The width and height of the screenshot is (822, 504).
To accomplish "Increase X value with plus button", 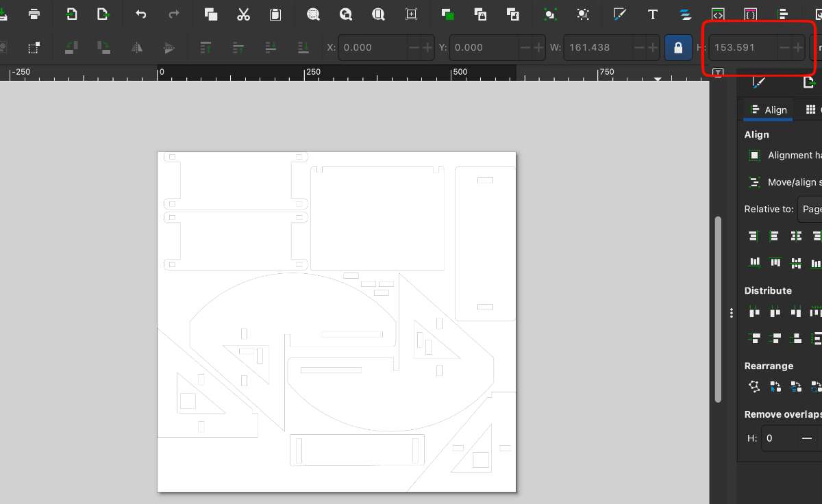I will pyautogui.click(x=427, y=47).
